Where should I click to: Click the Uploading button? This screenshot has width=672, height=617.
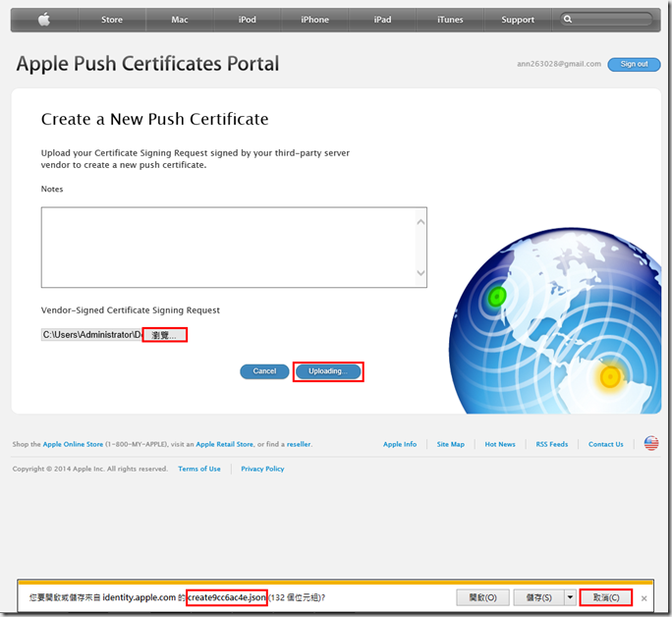(327, 371)
